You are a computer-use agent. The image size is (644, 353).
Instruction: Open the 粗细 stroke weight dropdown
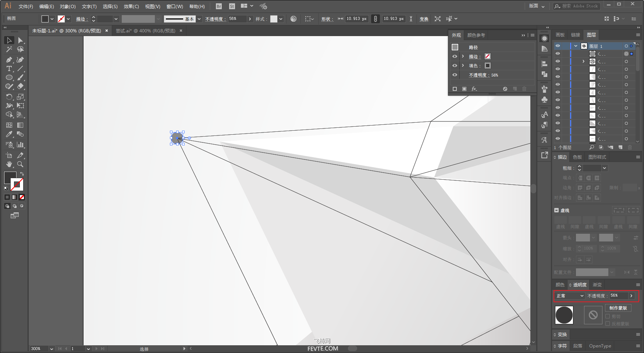click(604, 168)
